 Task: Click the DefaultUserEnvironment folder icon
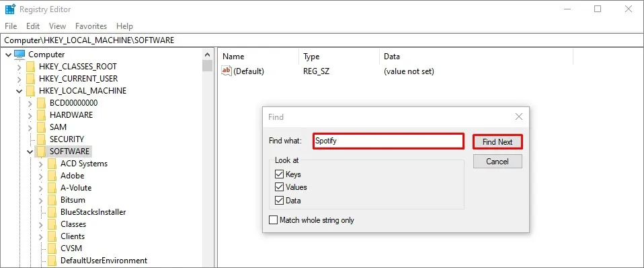[52, 261]
